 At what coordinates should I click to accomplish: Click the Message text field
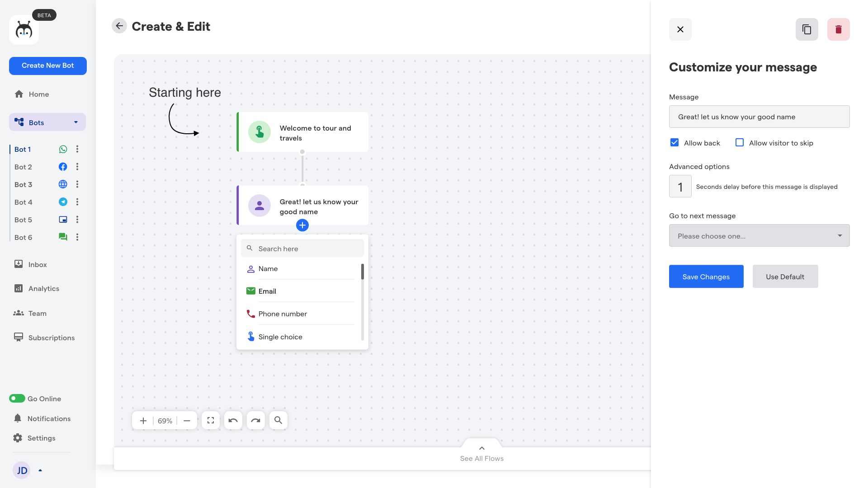(x=759, y=117)
